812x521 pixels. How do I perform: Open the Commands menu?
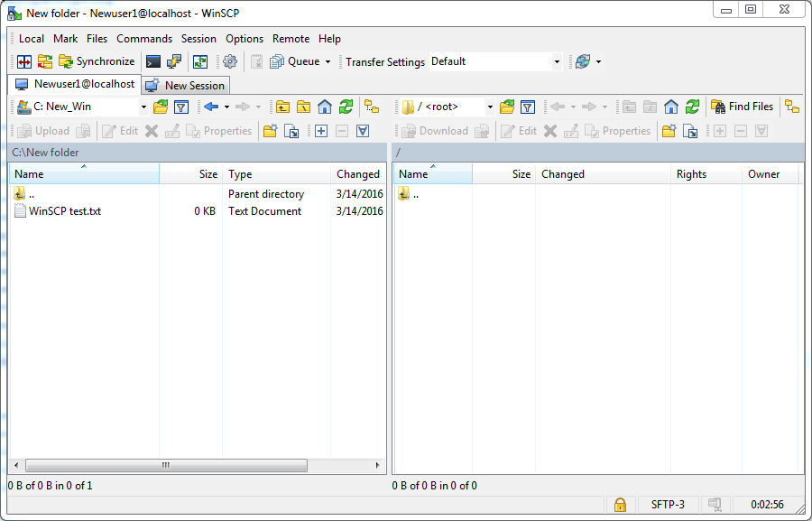coord(144,39)
